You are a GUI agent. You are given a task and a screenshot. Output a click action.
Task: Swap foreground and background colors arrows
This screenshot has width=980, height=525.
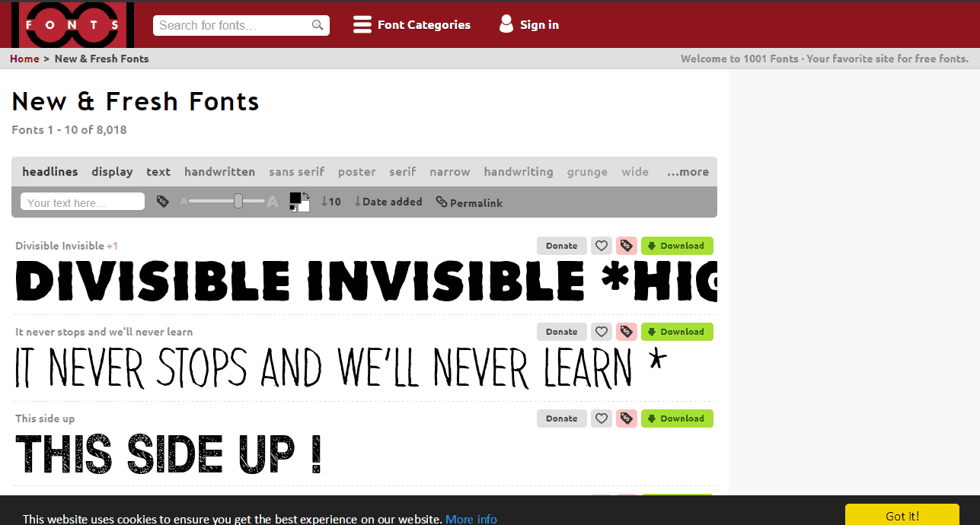pos(306,196)
